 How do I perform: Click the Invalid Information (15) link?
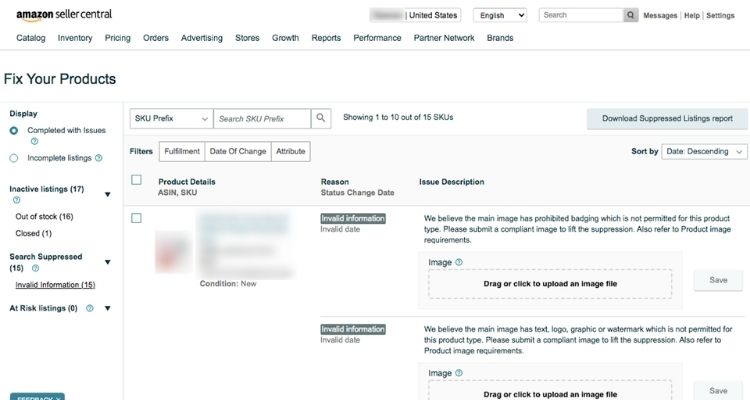click(x=55, y=285)
